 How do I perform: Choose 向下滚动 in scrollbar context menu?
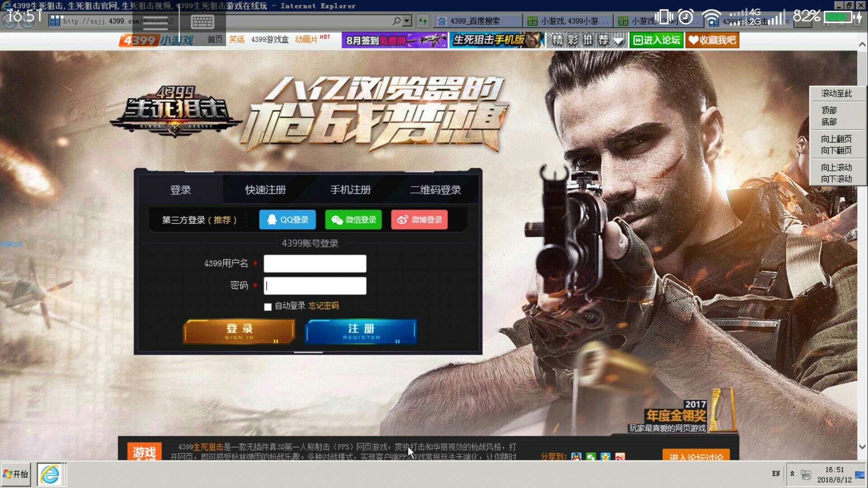coord(837,179)
